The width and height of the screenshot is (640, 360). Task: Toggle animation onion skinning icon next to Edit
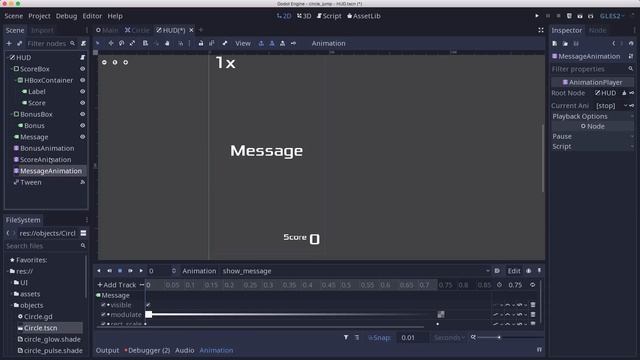point(529,271)
